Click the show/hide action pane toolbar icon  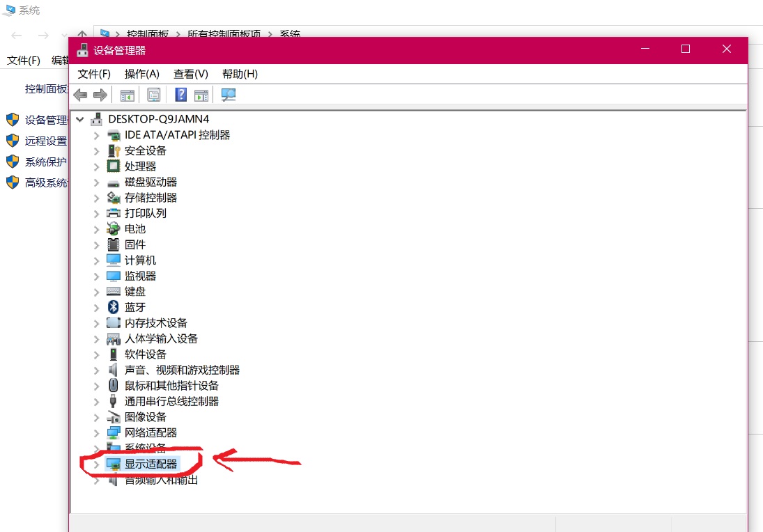[201, 95]
